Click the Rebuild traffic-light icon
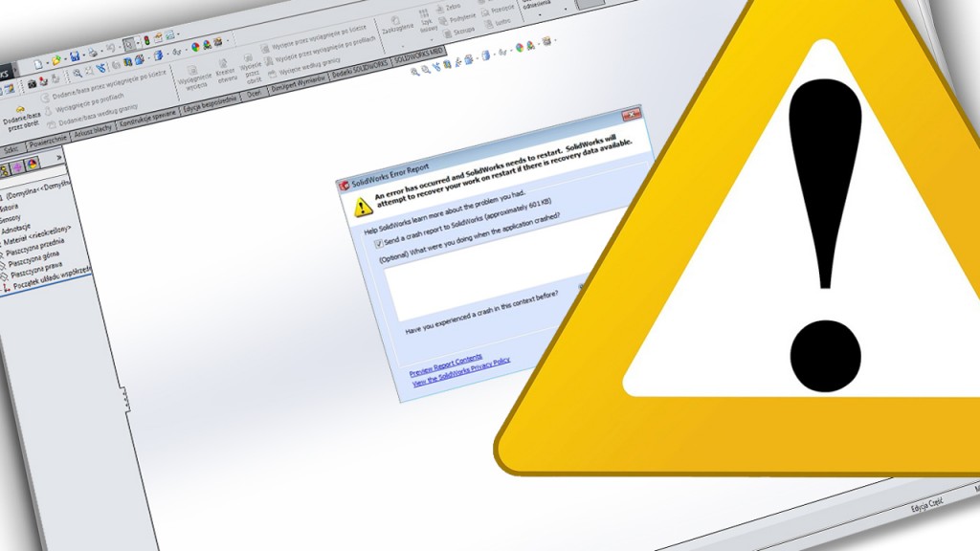 [x=145, y=40]
